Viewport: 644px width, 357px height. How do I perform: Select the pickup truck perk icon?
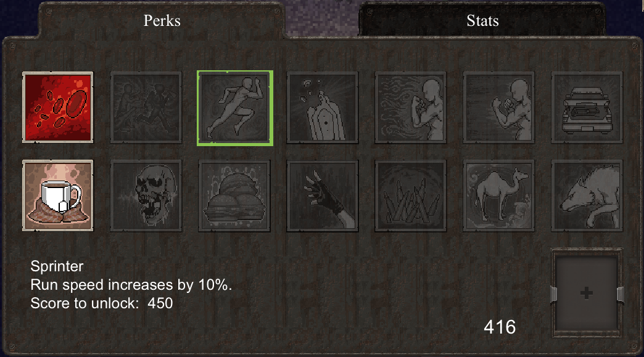point(587,107)
